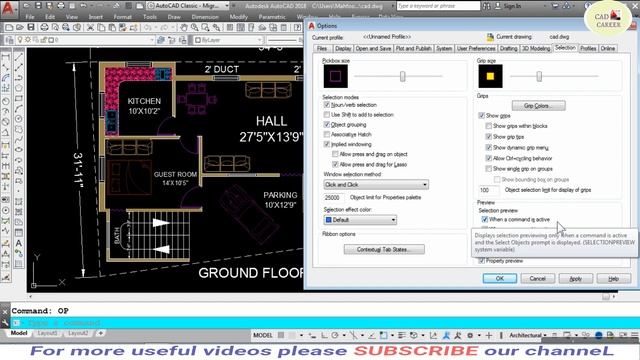Toggle Object grouping checkbox
Screen dimensions: 640x360
327,124
